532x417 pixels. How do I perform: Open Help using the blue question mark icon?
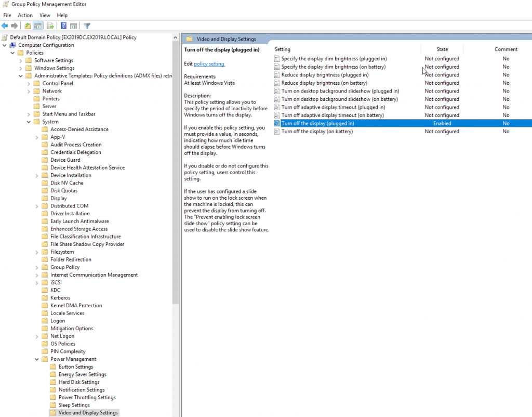63,25
